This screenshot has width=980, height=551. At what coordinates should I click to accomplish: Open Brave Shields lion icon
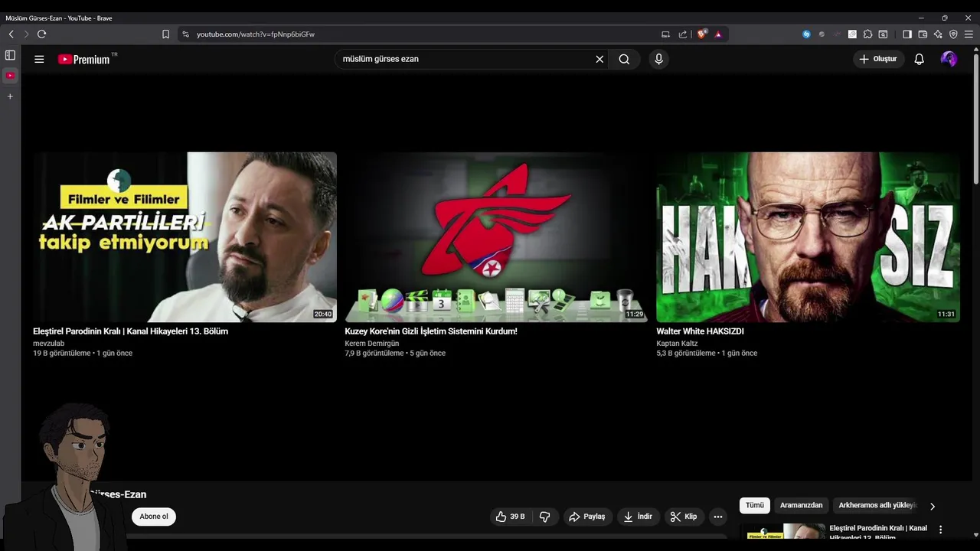point(702,34)
